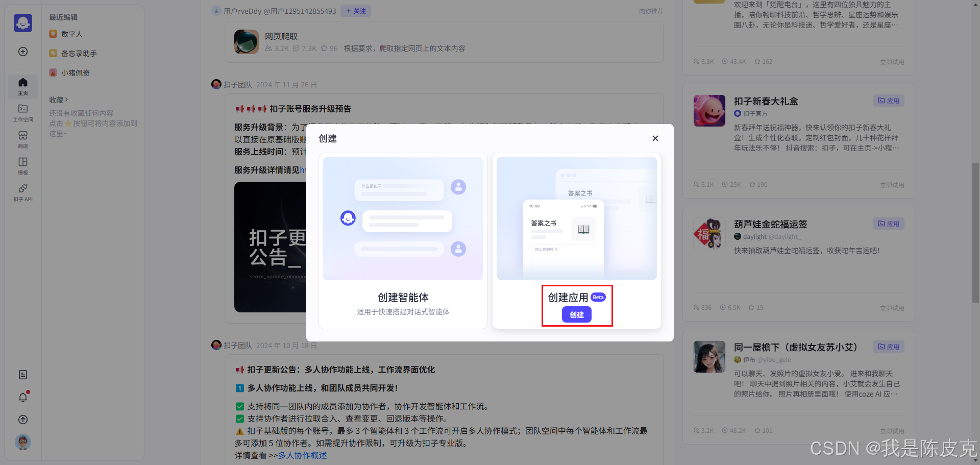This screenshot has width=980, height=465.
Task: Click the star count 190 icon
Action: point(752,184)
